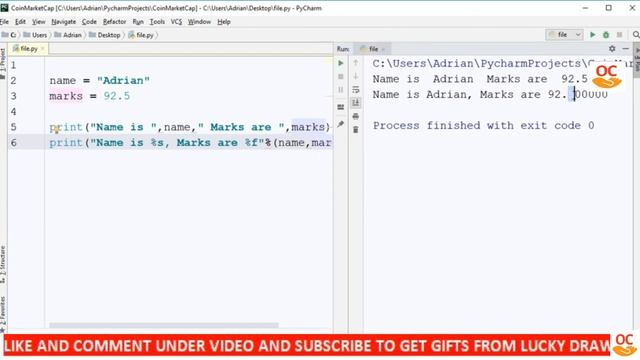Screen dimensions: 640x360
Task: Click line number 5 in the gutter
Action: [13, 127]
